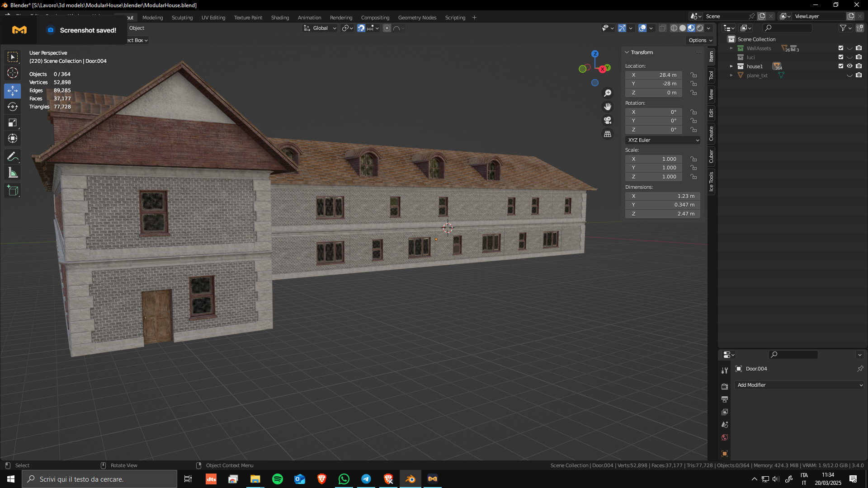The height and width of the screenshot is (488, 868).
Task: Select the Annotate pencil tool
Action: click(x=13, y=157)
